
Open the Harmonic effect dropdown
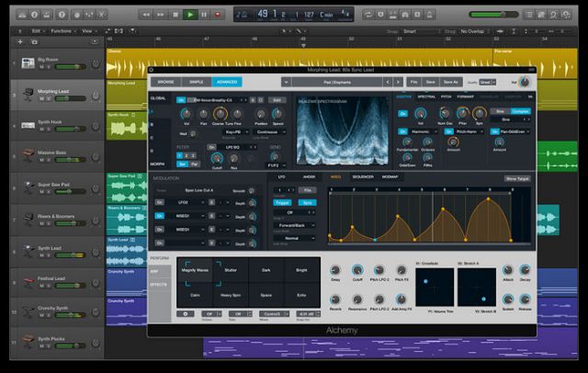click(423, 131)
